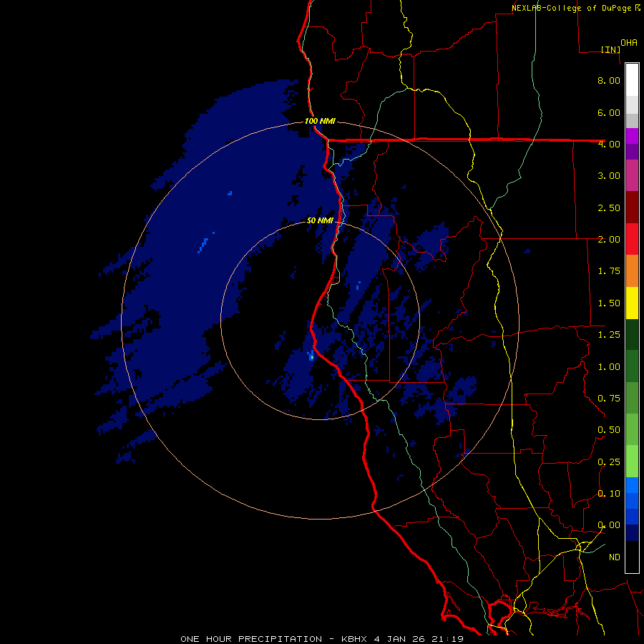Click the ND legend label
Image resolution: width=644 pixels, height=644 pixels.
pos(615,557)
